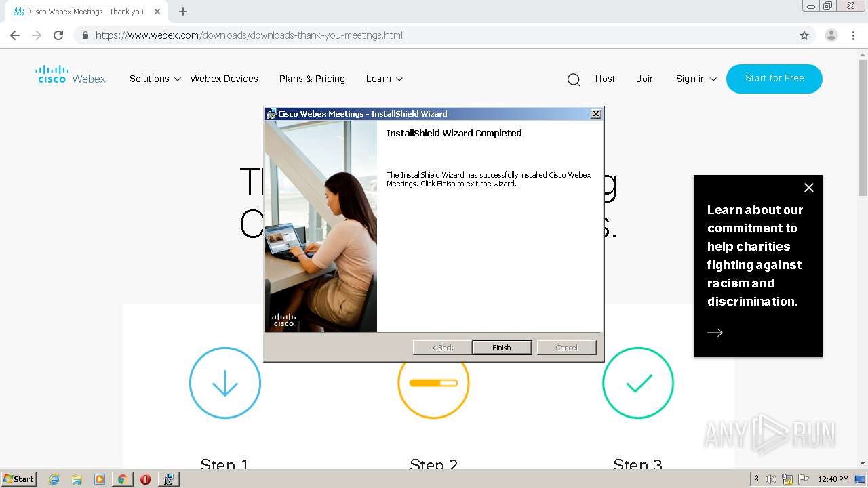Open Webex Devices page
Viewport: 868px width, 488px height.
[224, 79]
